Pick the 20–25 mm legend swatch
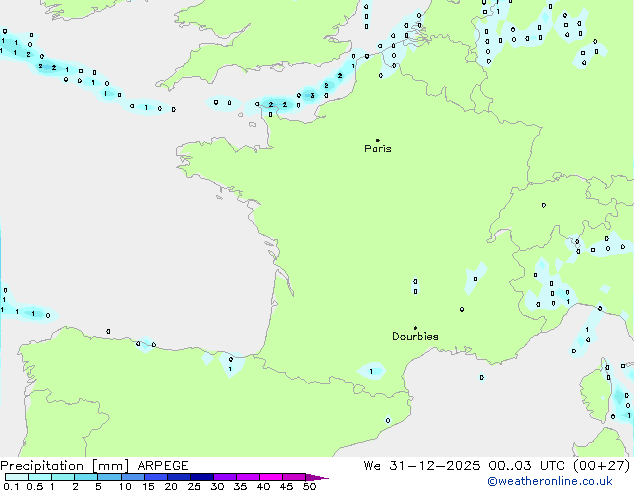Screen dimensions: 634x490 tap(178, 477)
